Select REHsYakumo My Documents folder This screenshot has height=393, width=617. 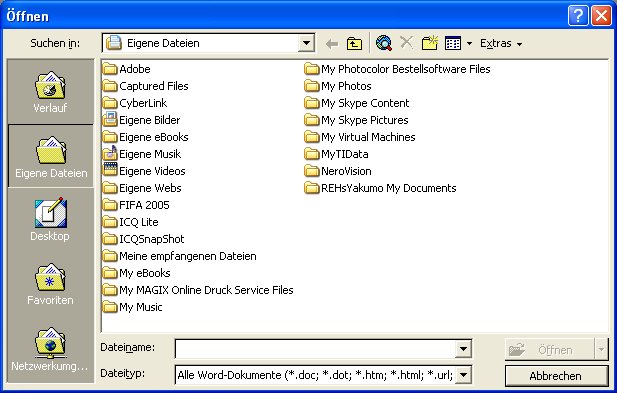(x=381, y=188)
